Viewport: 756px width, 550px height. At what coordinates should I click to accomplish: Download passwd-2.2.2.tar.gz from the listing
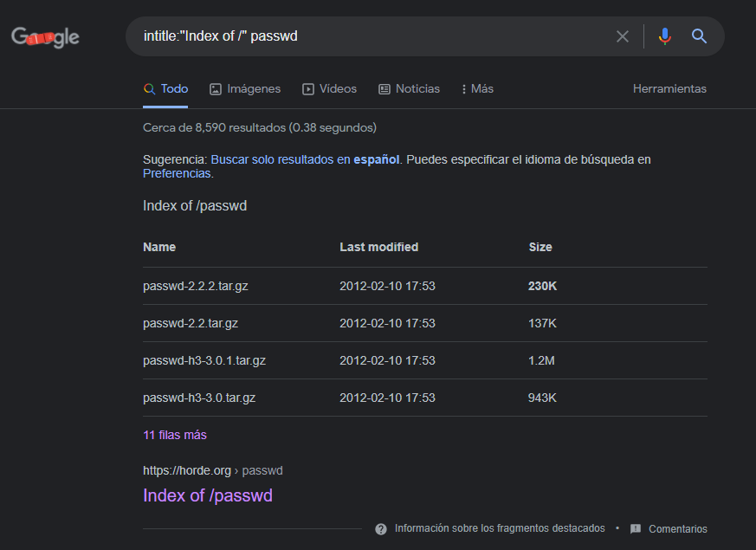coord(194,286)
